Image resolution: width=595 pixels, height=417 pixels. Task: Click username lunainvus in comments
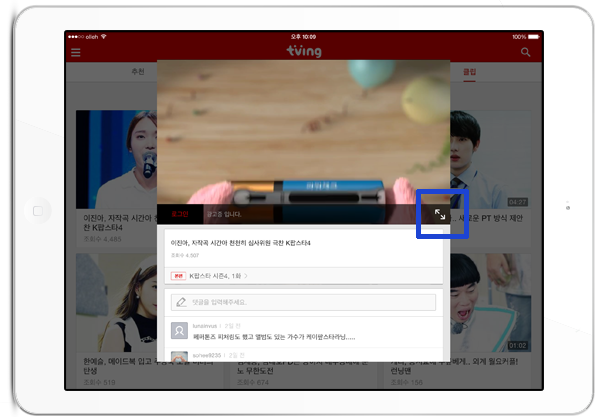[x=205, y=326]
